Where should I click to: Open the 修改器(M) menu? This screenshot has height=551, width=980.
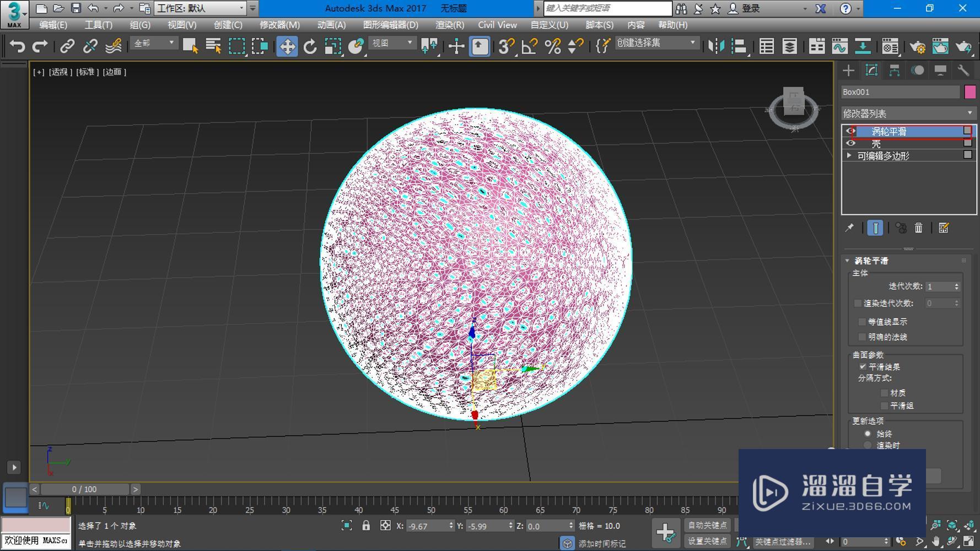coord(279,25)
